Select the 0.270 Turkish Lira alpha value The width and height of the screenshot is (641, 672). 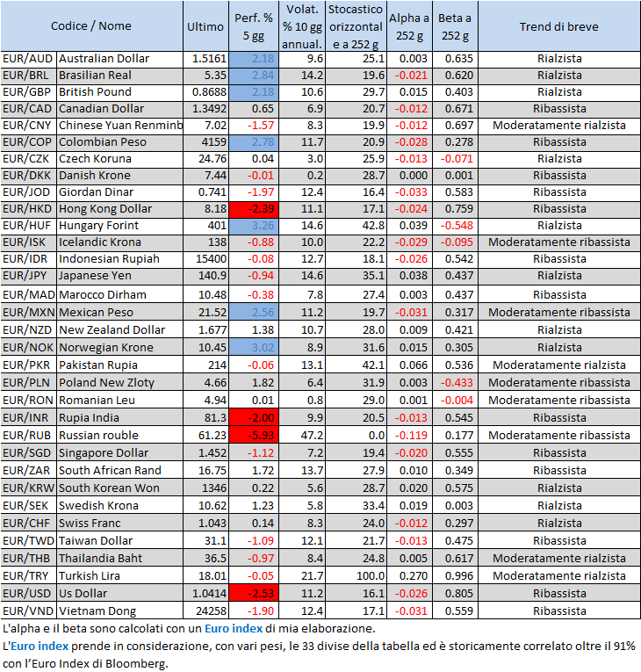click(409, 576)
